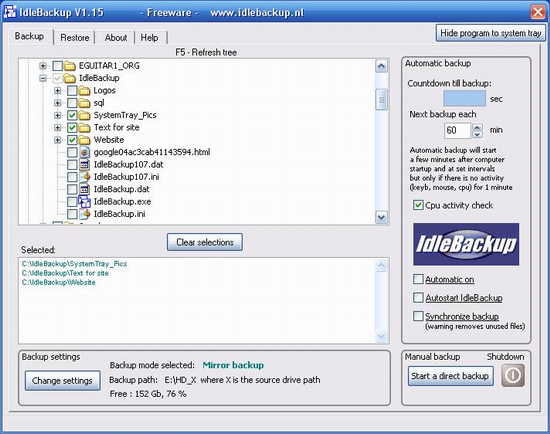This screenshot has width=550, height=434.
Task: Select C:\IdleBackup\SystemTray_Pics in Selected list
Action: tap(74, 263)
